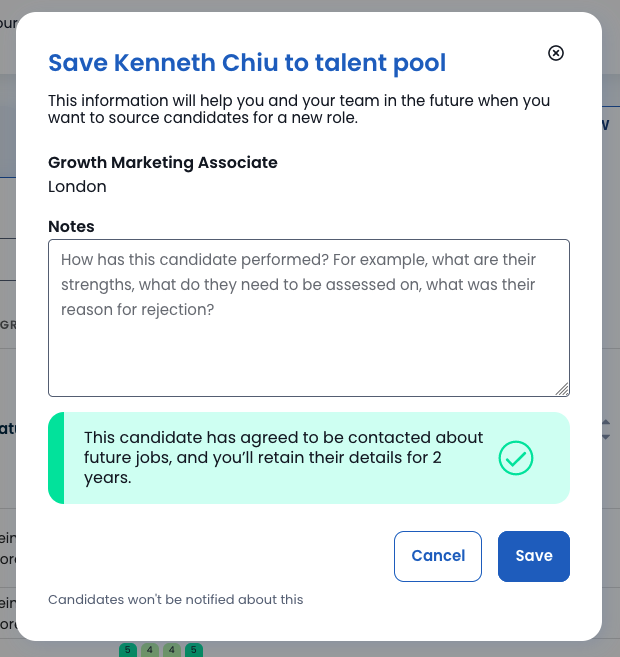The image size is (620, 657).
Task: Click the sort arrows behind the dialog's right edge
Action: [606, 430]
